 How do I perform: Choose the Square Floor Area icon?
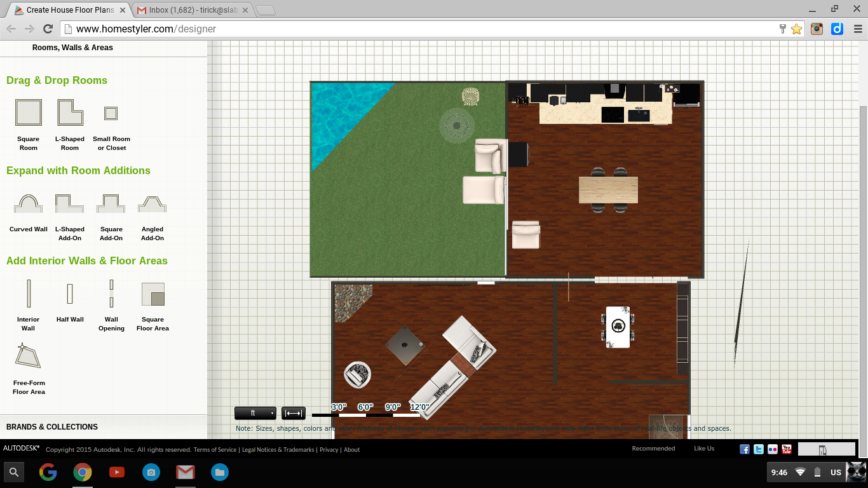point(153,294)
